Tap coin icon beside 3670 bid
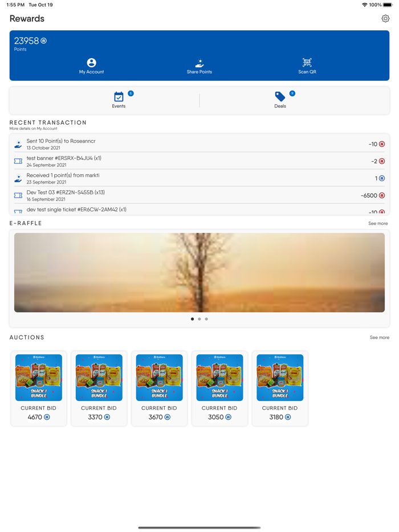Screen dimensions: 399x532 click(x=168, y=417)
